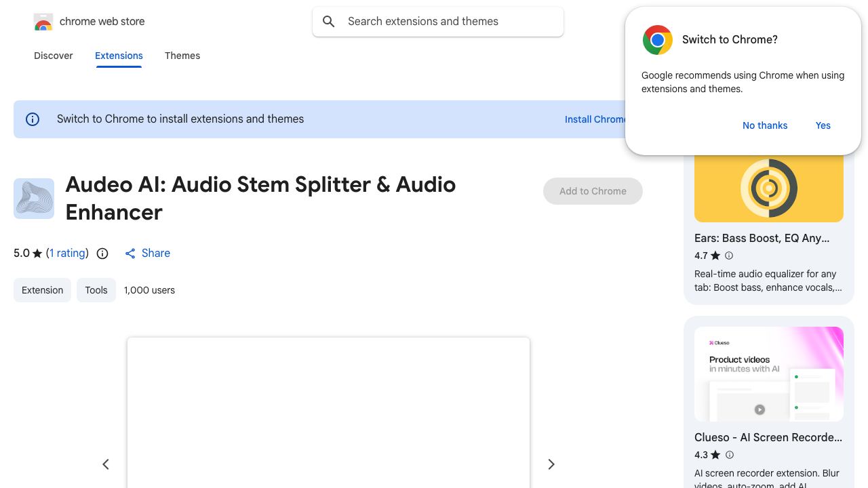Focus the Search extensions and themes field

[x=438, y=22]
